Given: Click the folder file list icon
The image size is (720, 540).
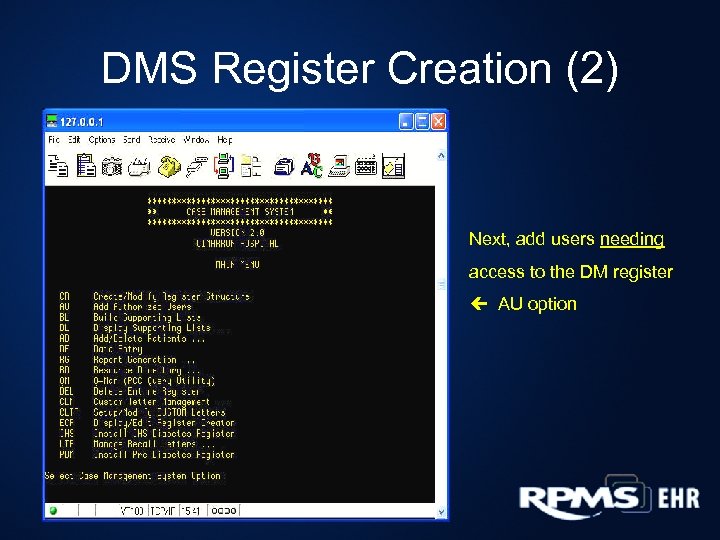Looking at the screenshot, I should pyautogui.click(x=251, y=166).
